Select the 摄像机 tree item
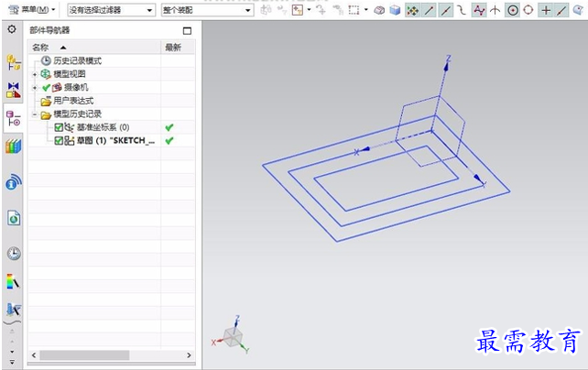Image resolution: width=588 pixels, height=370 pixels. click(76, 87)
